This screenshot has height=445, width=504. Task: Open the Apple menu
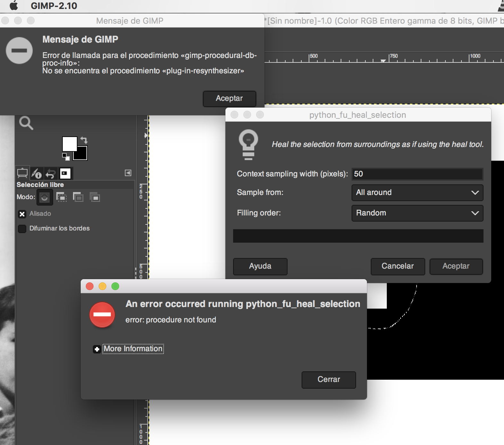click(14, 6)
